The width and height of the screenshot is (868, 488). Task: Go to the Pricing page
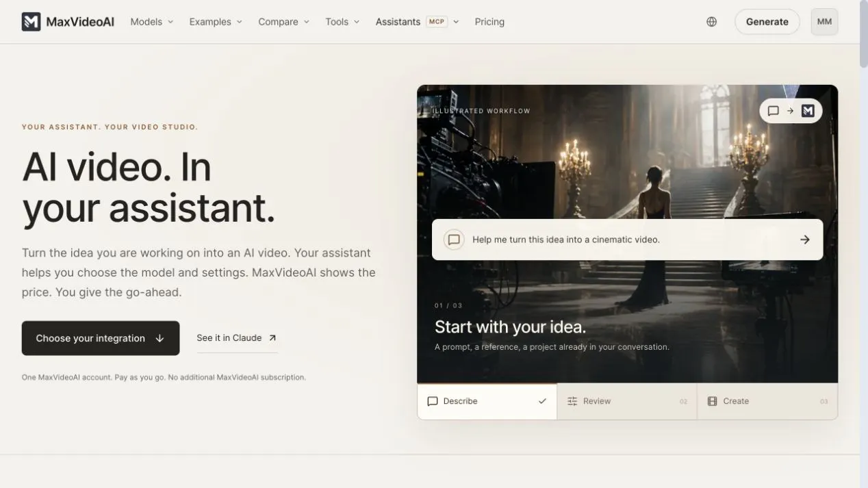coord(489,22)
